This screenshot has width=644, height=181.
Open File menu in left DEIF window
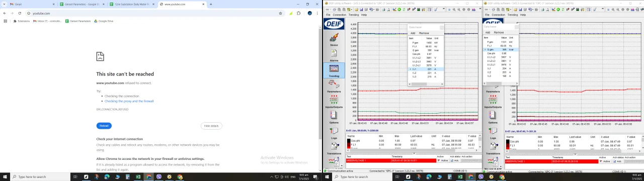[x=328, y=15]
